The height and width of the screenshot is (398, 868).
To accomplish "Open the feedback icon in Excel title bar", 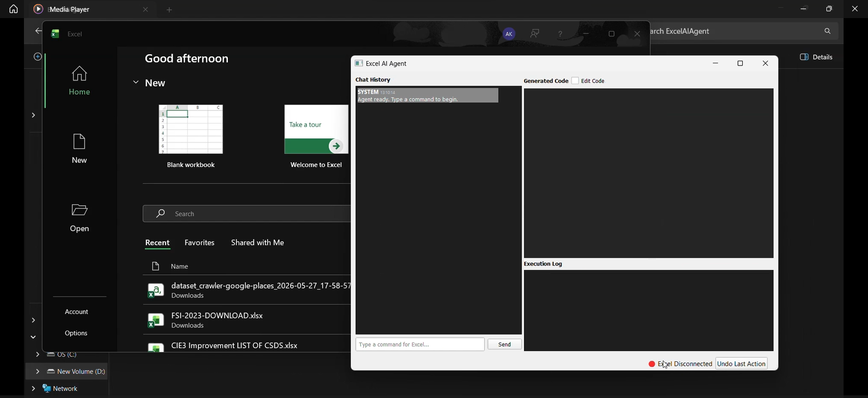I will [x=535, y=33].
